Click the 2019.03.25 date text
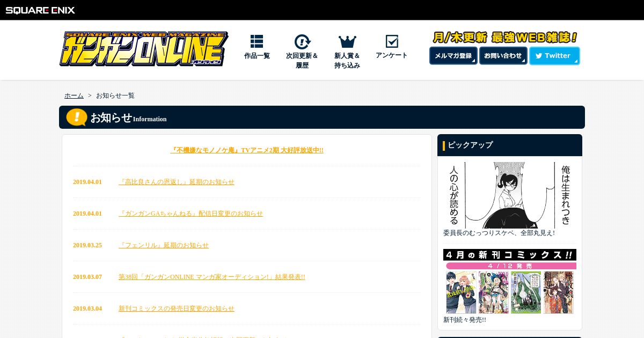644x338 pixels. 87,245
